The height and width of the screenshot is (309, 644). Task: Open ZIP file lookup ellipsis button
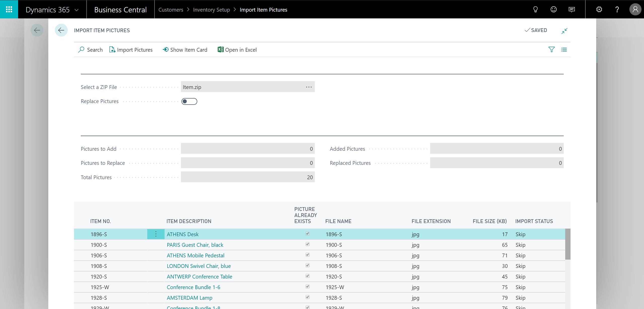309,87
